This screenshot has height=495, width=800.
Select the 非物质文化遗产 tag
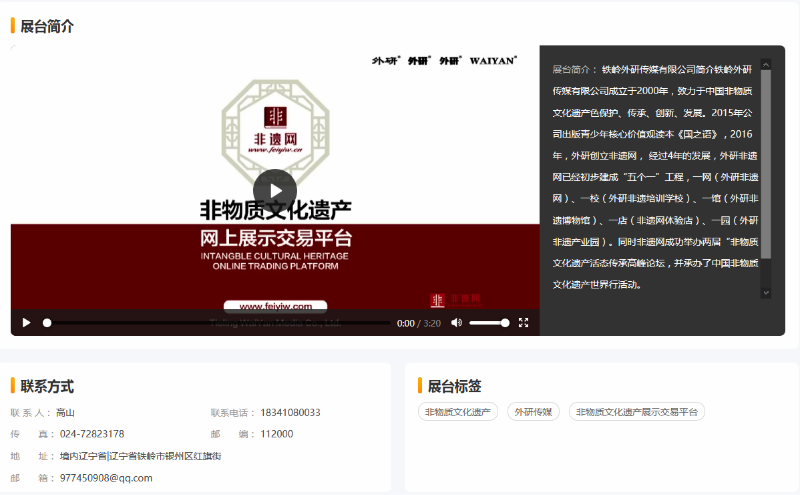[x=458, y=412]
